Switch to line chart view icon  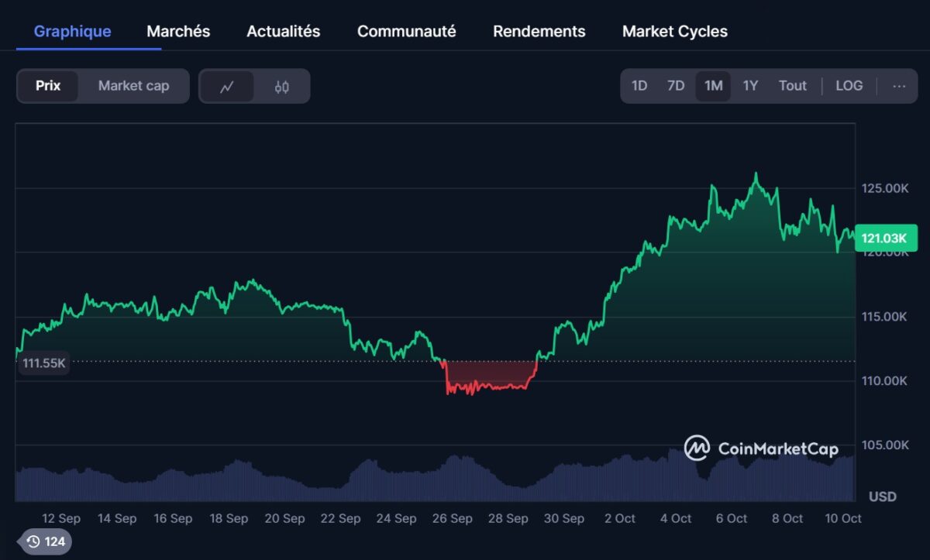(226, 86)
